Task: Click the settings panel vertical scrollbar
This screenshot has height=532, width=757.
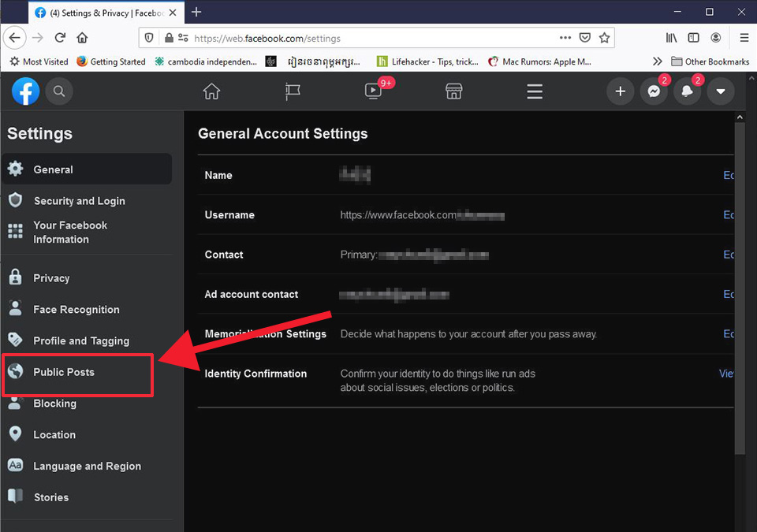Action: [x=740, y=288]
